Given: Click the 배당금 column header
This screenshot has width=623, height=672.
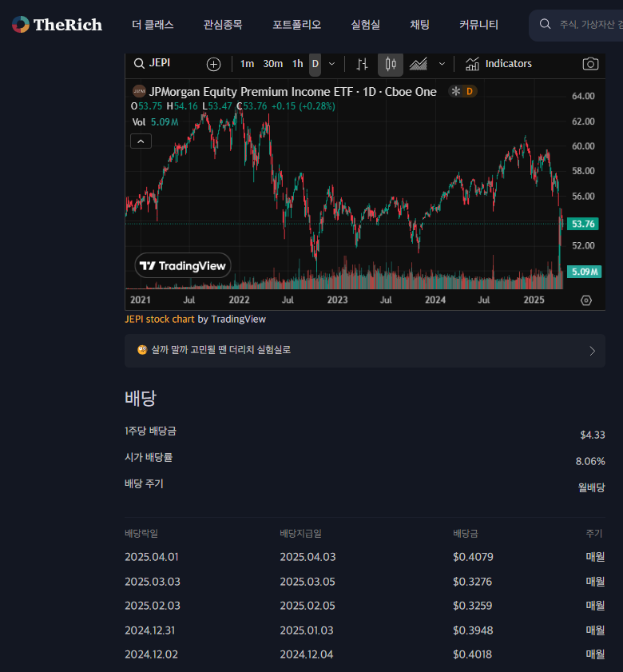Looking at the screenshot, I should pos(466,534).
